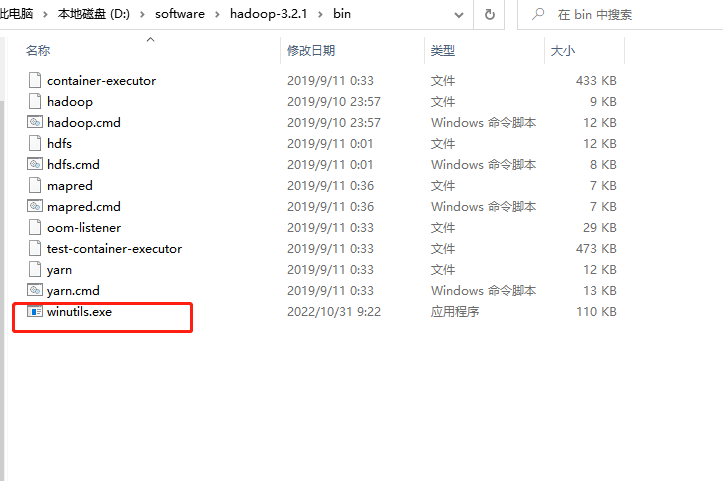Viewport: 723px width, 481px height.
Task: Click the 应用程序 type of winutils.exe
Action: (x=455, y=312)
